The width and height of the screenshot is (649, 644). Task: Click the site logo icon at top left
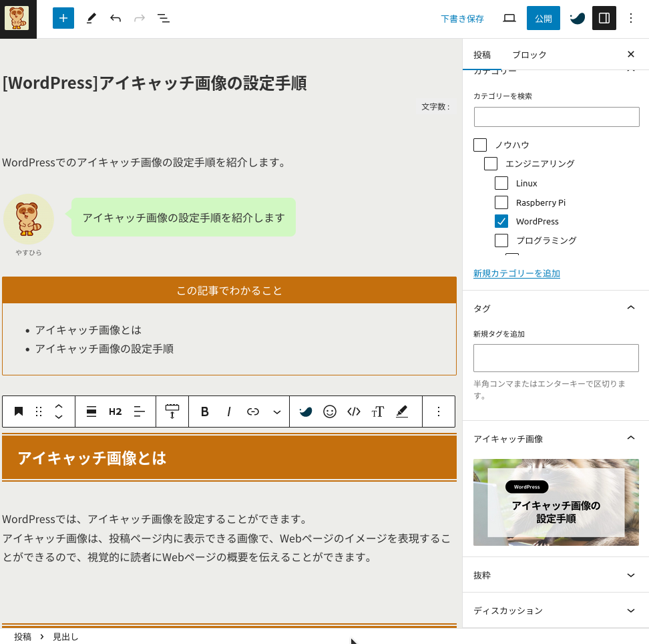pos(17,18)
